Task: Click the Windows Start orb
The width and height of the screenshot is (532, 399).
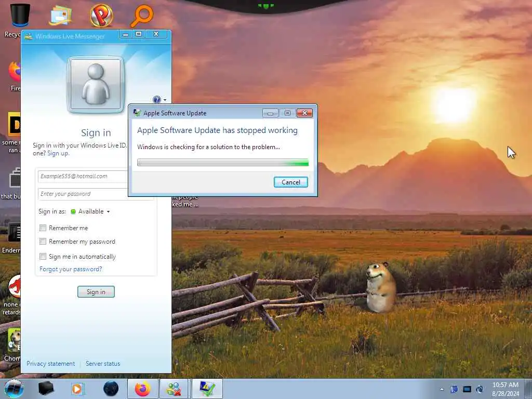Action: [x=14, y=389]
